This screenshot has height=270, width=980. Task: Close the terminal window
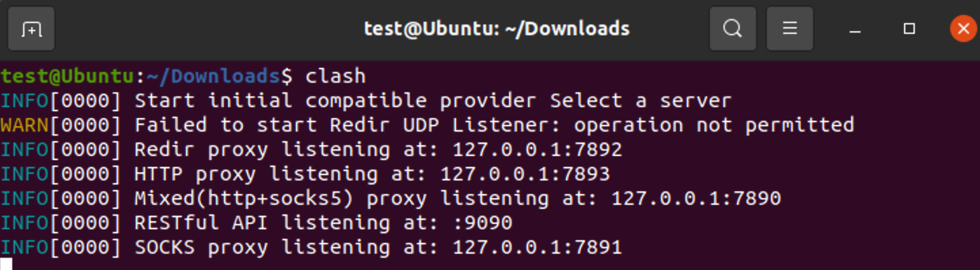coord(963,28)
